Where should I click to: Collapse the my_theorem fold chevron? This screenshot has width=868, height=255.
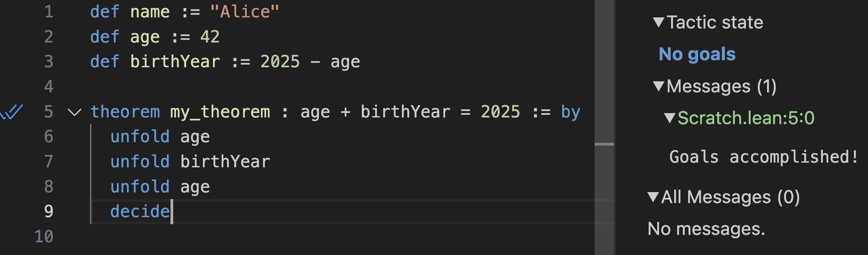(75, 112)
